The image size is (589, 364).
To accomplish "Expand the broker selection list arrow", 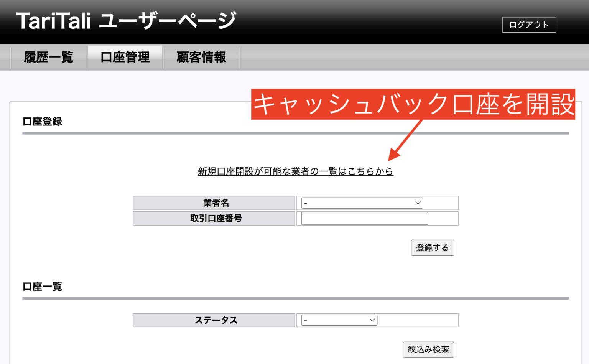I will click(x=417, y=203).
